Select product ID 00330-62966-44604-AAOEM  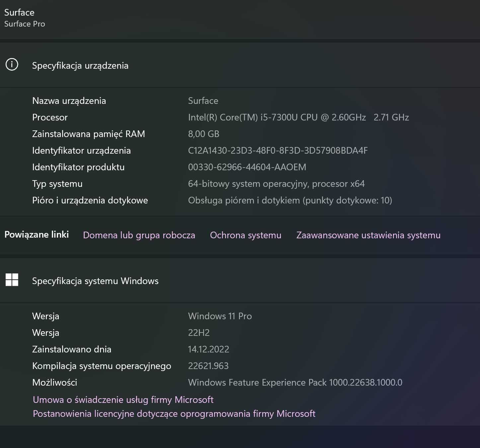[x=247, y=167]
